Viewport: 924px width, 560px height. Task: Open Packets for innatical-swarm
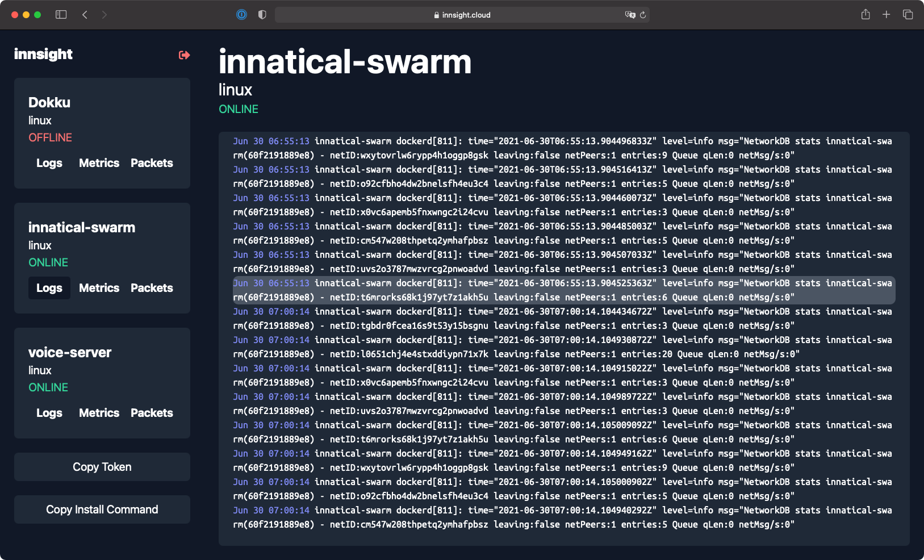point(152,288)
